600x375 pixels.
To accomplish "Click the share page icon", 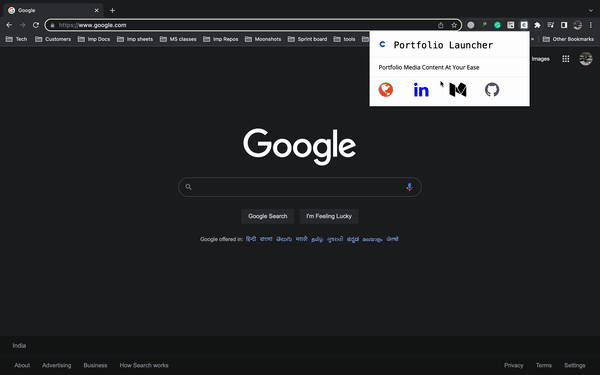I will click(441, 25).
